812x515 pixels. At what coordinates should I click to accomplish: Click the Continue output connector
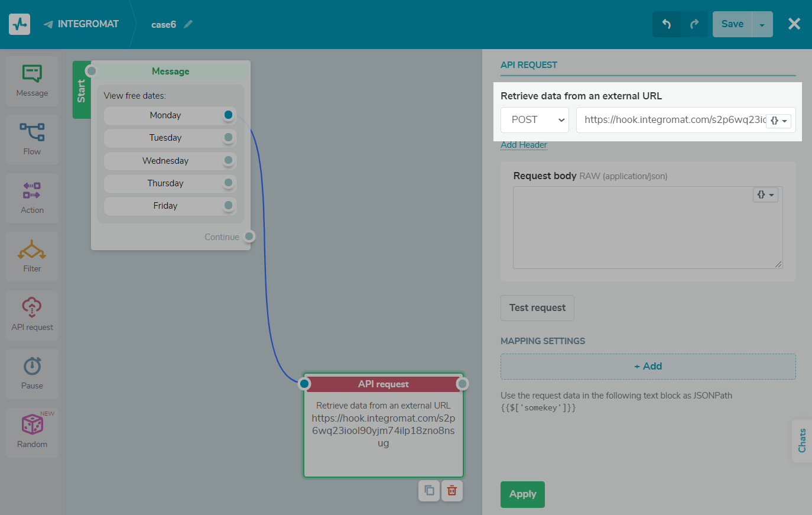point(249,237)
